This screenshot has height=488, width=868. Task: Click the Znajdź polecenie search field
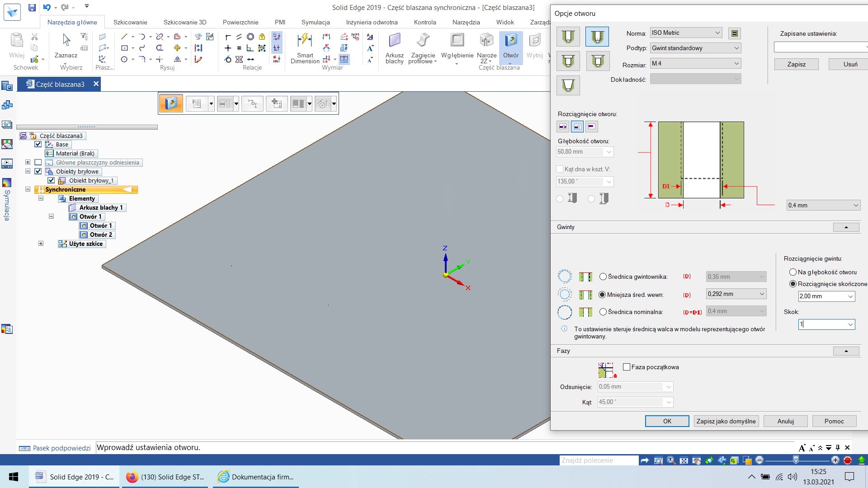599,460
